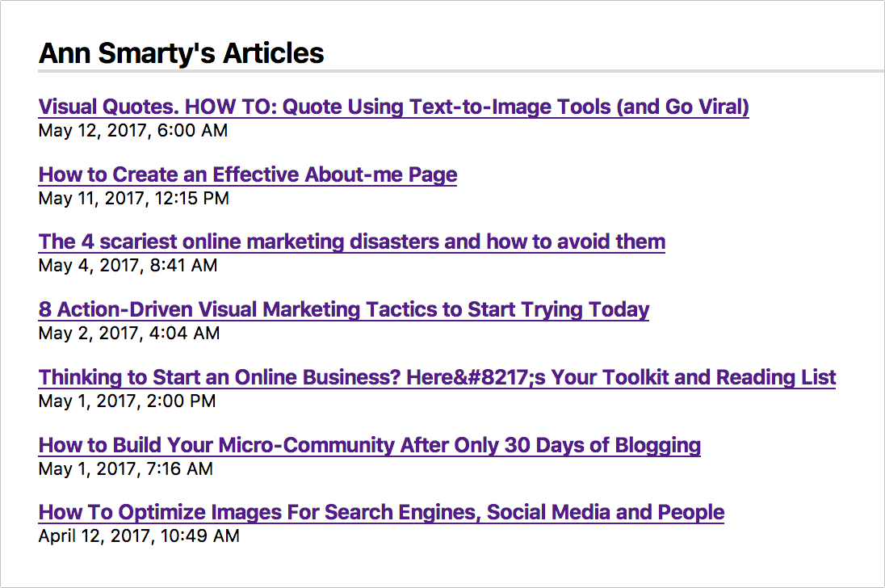
Task: Open the Visual Quotes HOW TO article link
Action: [x=393, y=107]
